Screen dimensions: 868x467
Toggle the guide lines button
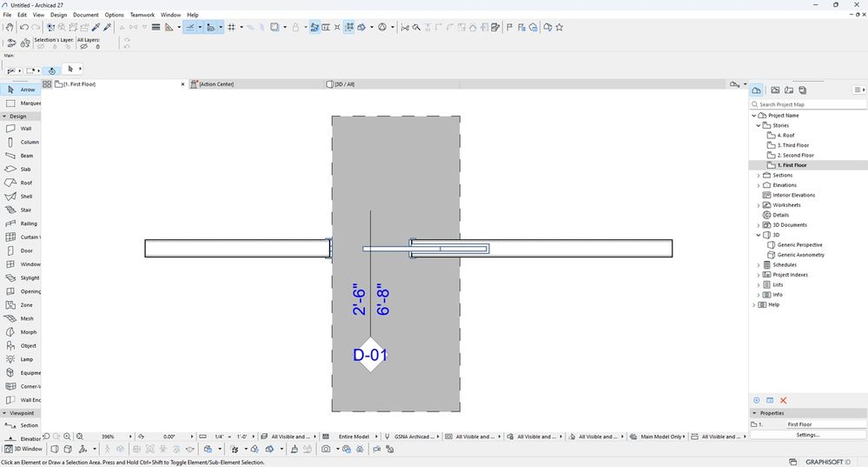(x=190, y=27)
